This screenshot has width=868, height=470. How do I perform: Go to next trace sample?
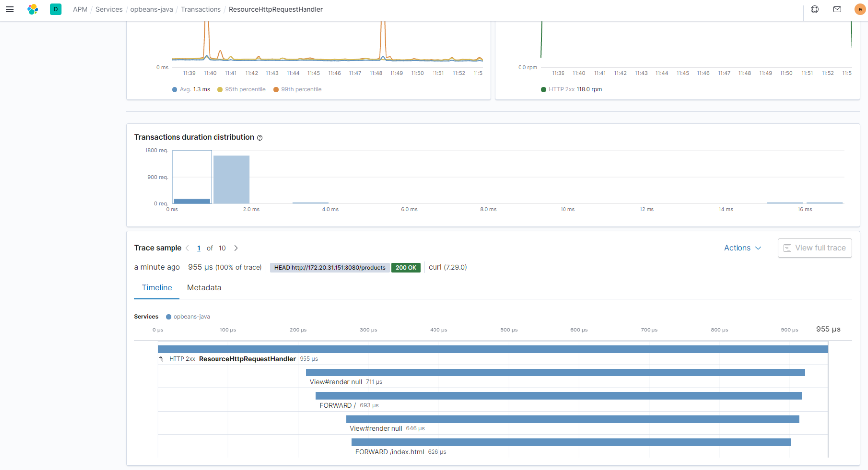236,248
